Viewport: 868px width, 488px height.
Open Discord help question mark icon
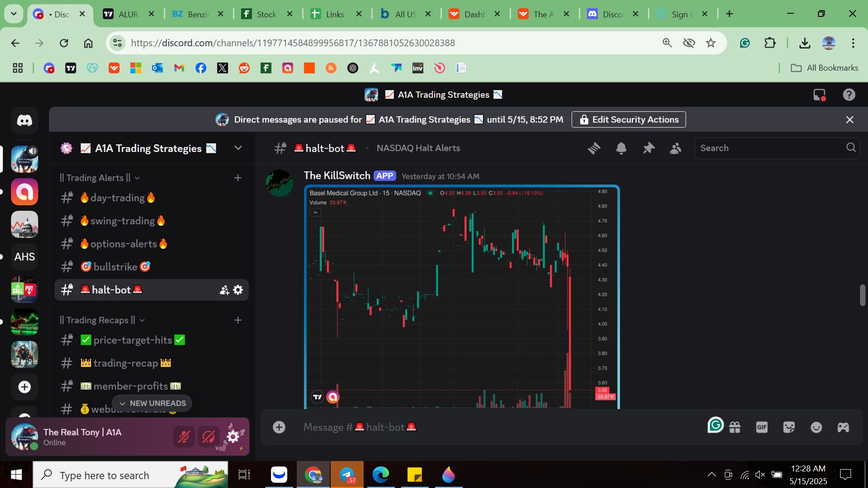(849, 95)
